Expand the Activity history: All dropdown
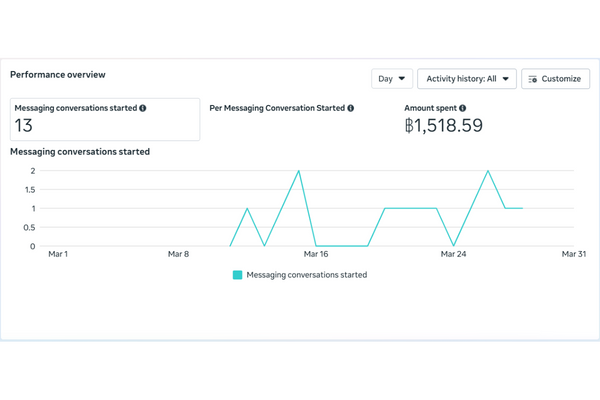The image size is (600, 400). (467, 78)
